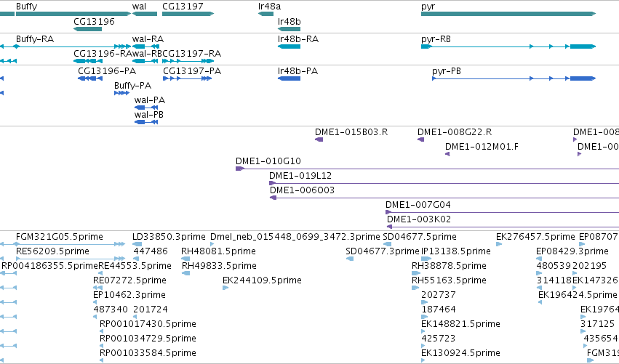
Task: Click the Ir48b-PA protein label
Action: (297, 71)
